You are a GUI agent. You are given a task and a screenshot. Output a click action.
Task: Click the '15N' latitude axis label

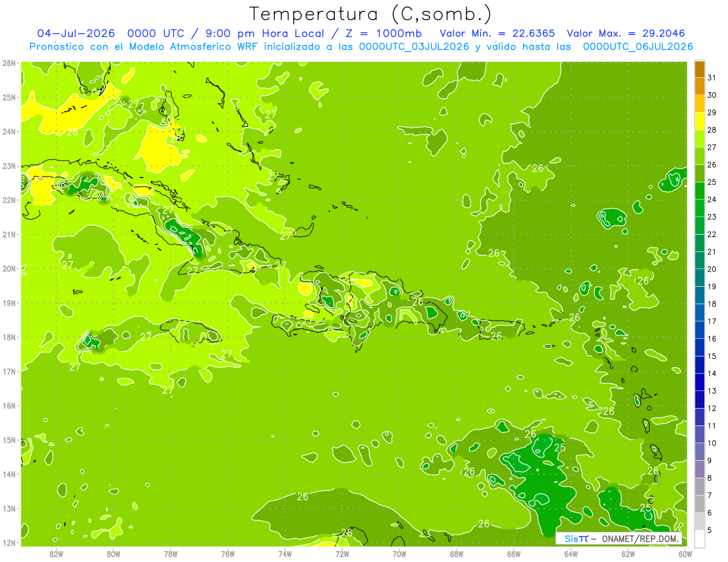tap(8, 440)
